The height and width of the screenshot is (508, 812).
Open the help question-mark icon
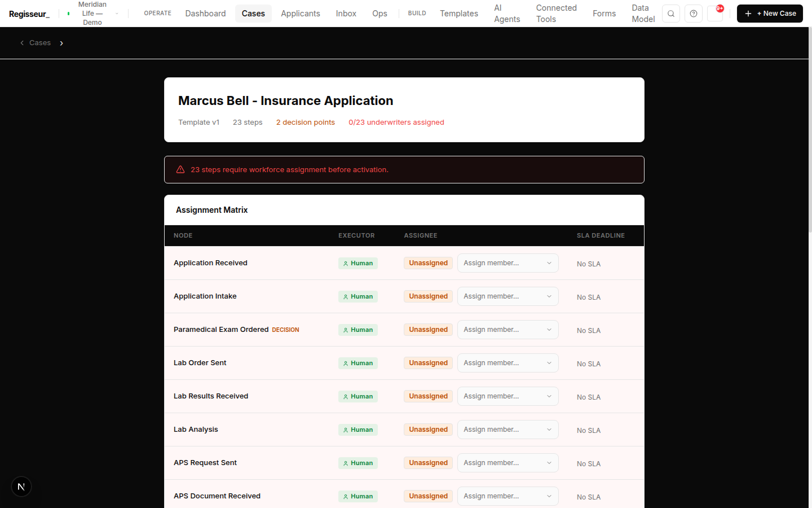[694, 14]
